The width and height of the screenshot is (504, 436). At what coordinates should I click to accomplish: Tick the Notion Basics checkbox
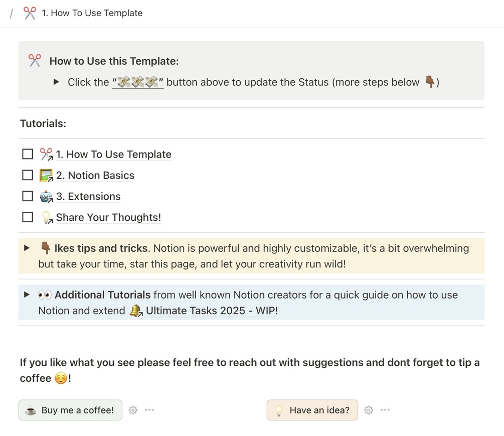28,175
